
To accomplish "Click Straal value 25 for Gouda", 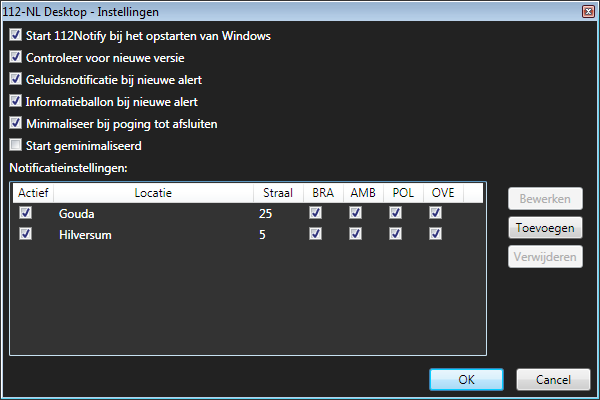I will point(266,214).
